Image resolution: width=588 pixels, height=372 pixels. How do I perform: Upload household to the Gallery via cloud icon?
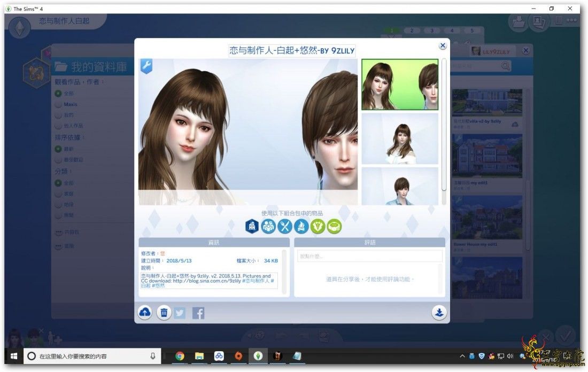pos(145,312)
